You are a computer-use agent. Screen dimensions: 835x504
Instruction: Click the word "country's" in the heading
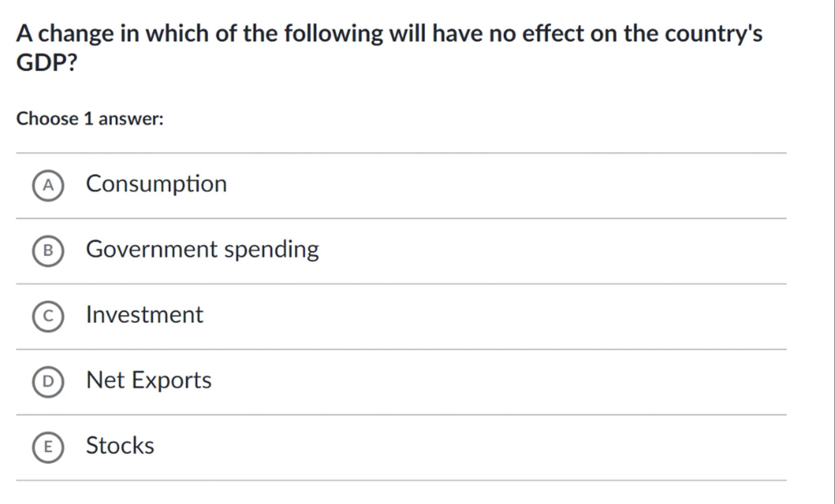713,33
